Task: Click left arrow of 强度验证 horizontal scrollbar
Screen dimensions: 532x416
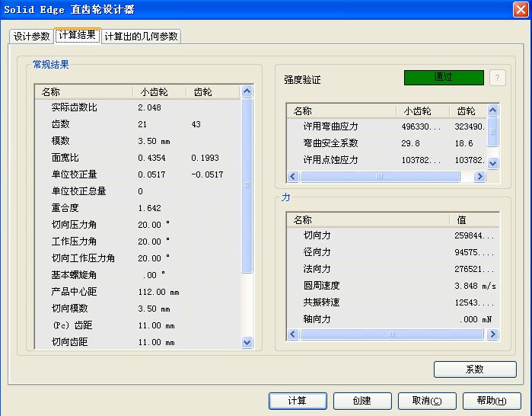Action: (293, 176)
